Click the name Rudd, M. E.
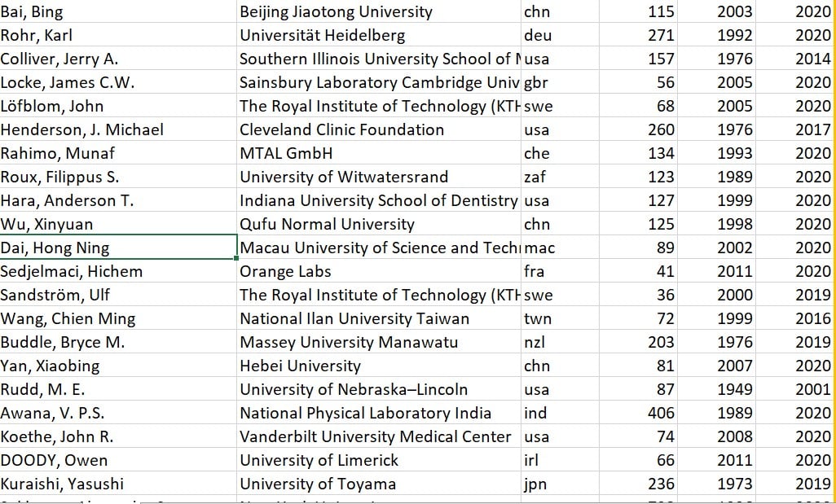836x504 pixels. coord(118,388)
